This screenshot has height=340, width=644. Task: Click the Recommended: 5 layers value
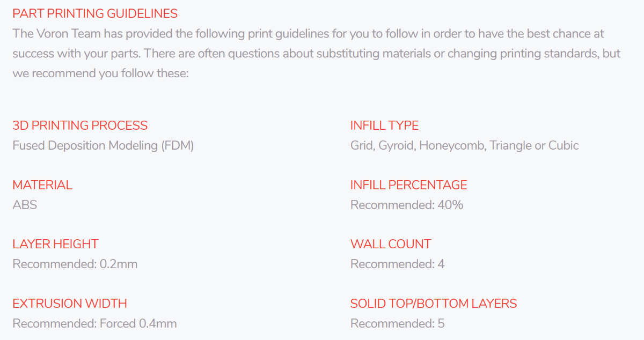(398, 323)
